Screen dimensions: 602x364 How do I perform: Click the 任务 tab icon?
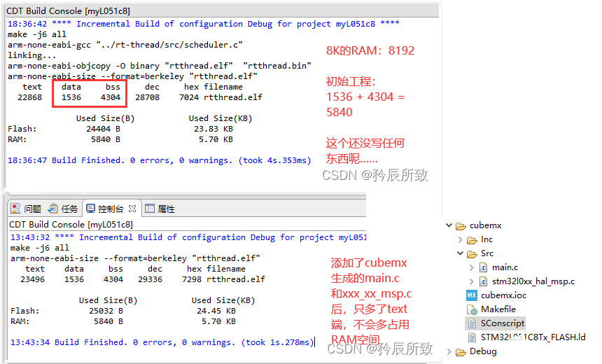point(52,209)
